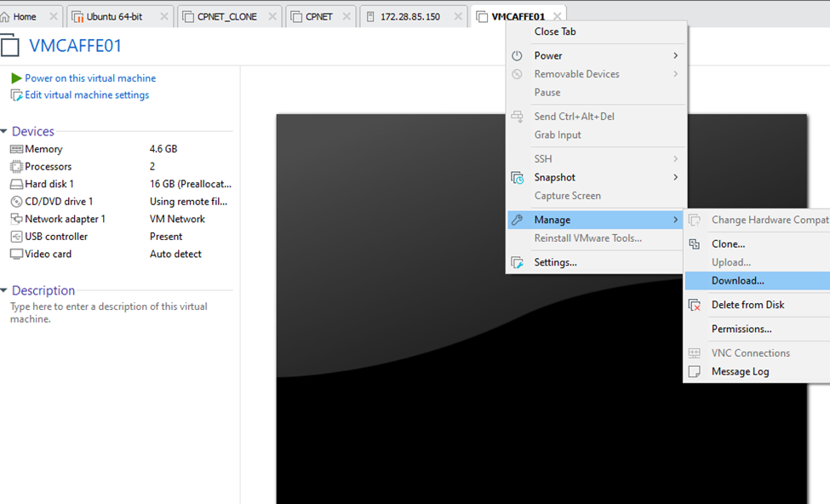Click the Clone submenu icon
The image size is (830, 504).
[x=695, y=244]
